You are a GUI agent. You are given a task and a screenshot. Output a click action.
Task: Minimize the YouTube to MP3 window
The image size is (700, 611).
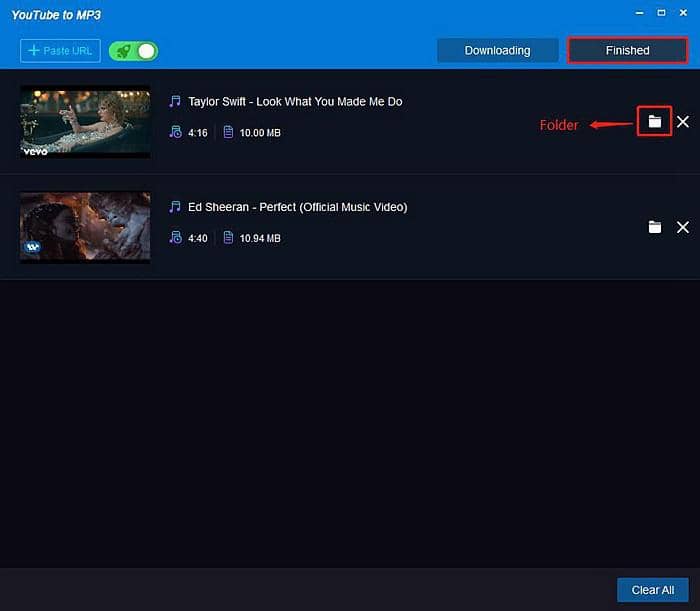point(639,13)
